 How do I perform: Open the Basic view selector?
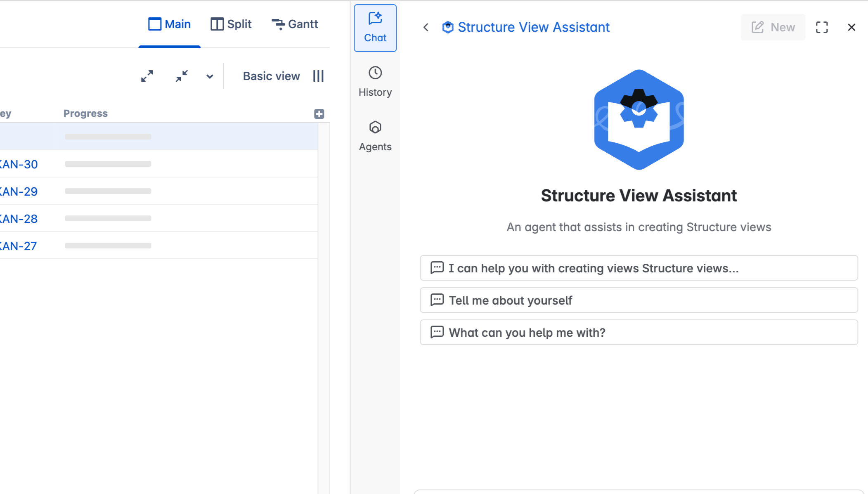pyautogui.click(x=271, y=76)
